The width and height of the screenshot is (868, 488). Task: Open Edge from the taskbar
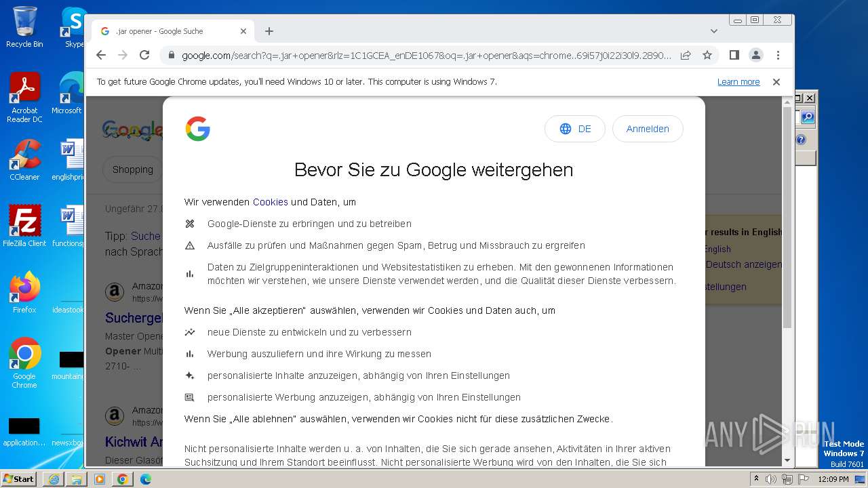click(145, 479)
